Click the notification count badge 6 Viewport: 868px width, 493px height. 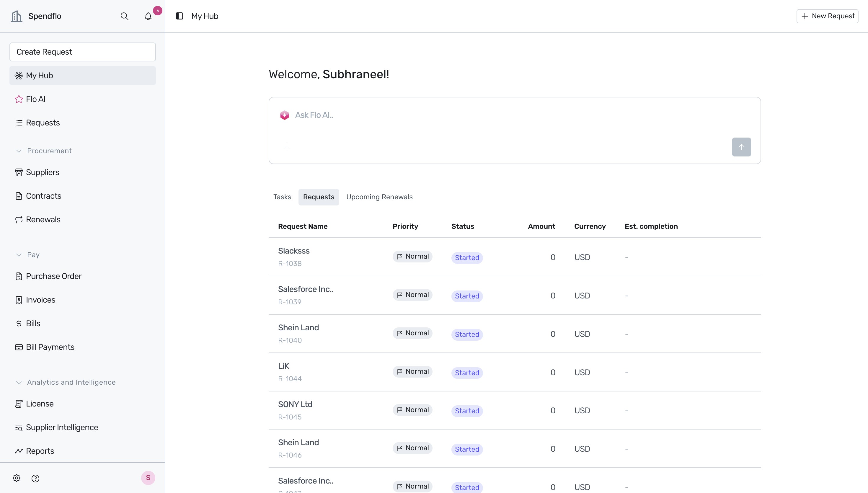click(x=157, y=11)
